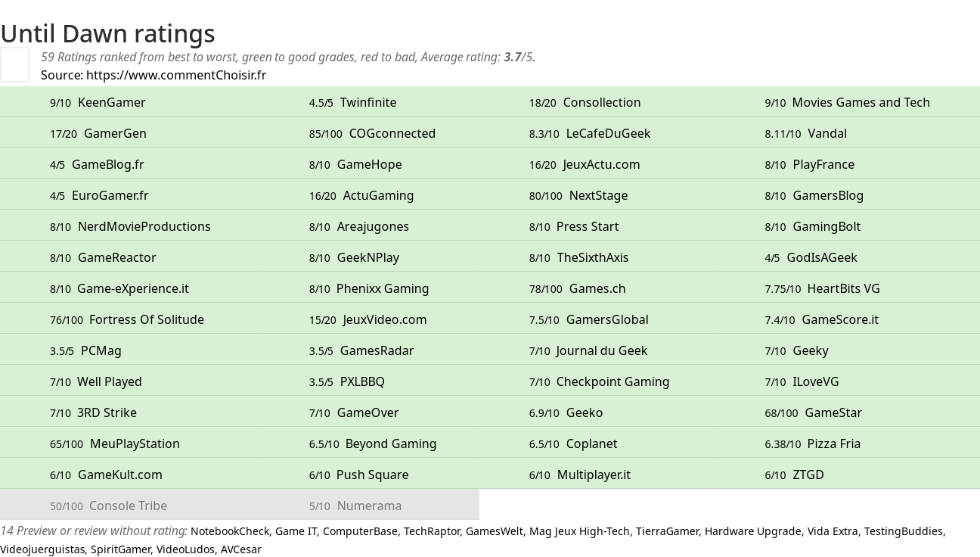Open the commentChoisir.fr source link
This screenshot has width=980, height=557.
click(175, 75)
